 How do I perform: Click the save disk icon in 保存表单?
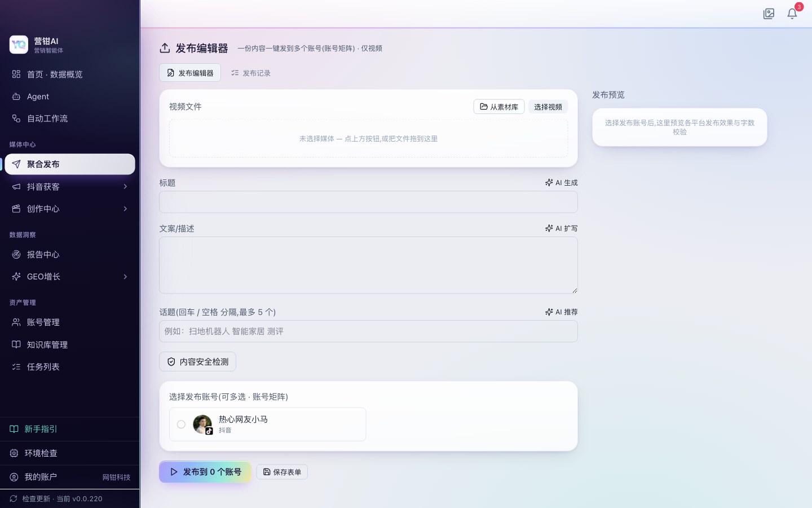pos(267,472)
